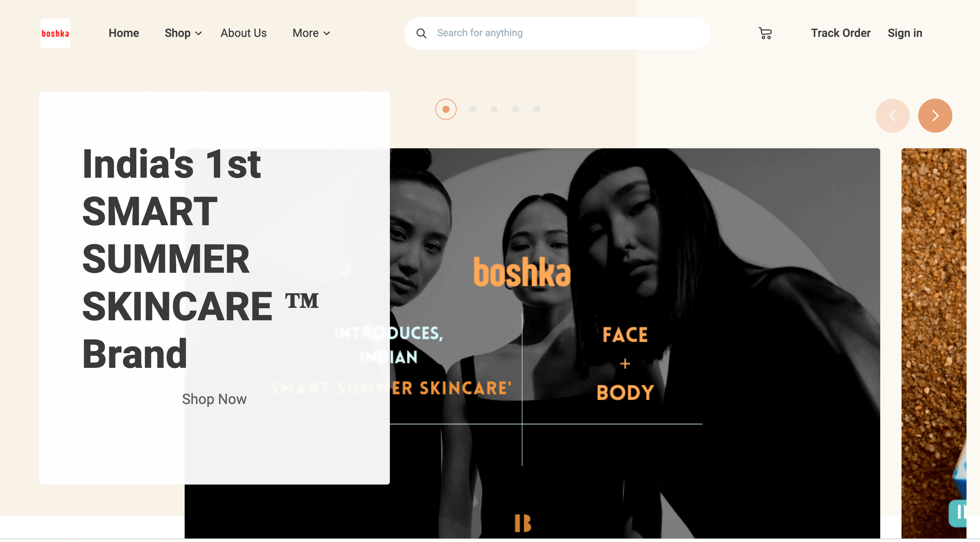Click the Sign in link

tap(905, 33)
